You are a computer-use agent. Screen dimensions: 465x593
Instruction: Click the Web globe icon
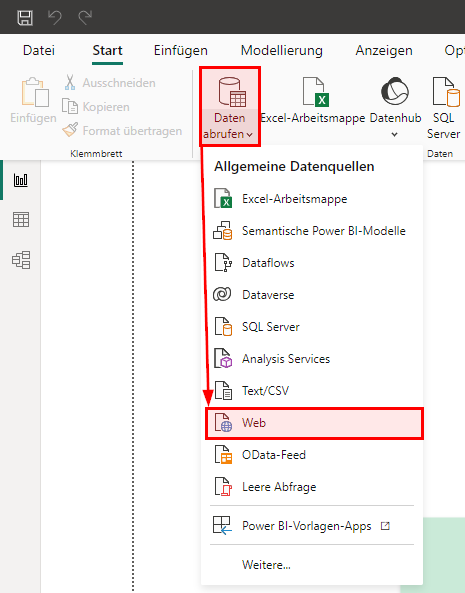click(223, 422)
